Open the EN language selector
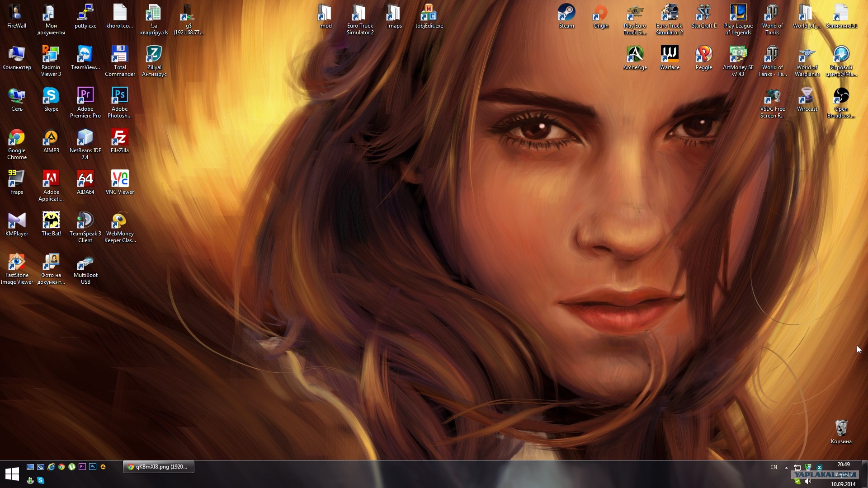The width and height of the screenshot is (868, 488). tap(774, 467)
